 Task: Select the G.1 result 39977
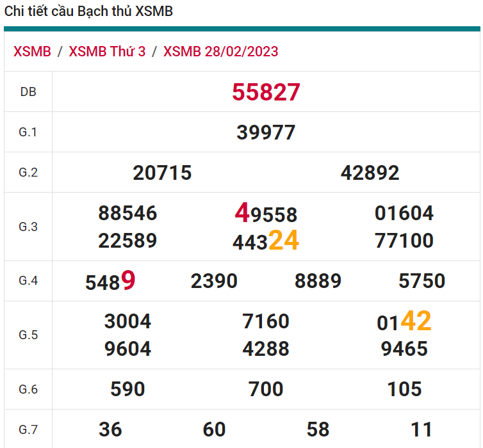[x=266, y=132]
